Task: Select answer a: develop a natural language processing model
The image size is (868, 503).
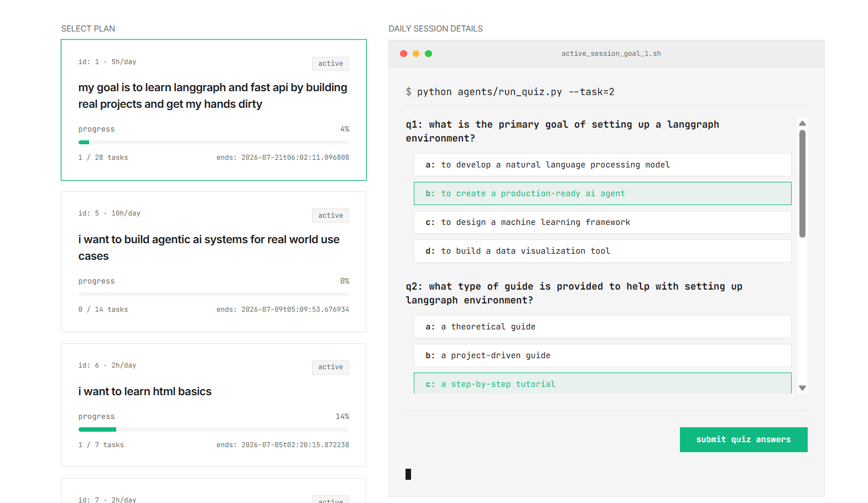Action: 602,165
